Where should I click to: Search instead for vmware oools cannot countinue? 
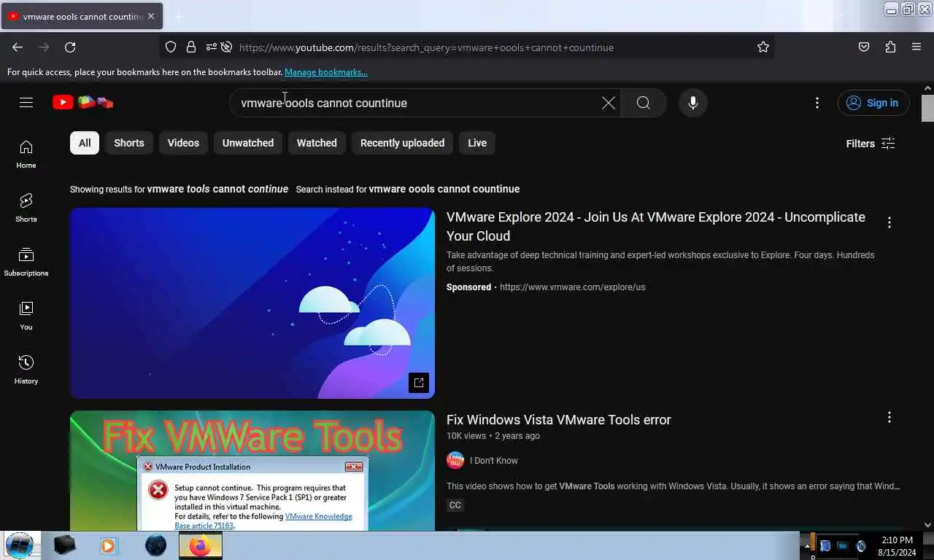[444, 189]
